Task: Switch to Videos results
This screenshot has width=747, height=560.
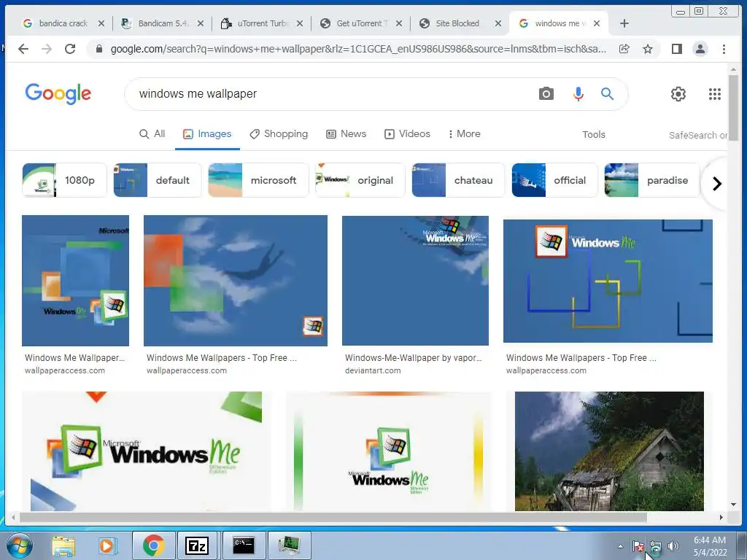Action: click(407, 134)
